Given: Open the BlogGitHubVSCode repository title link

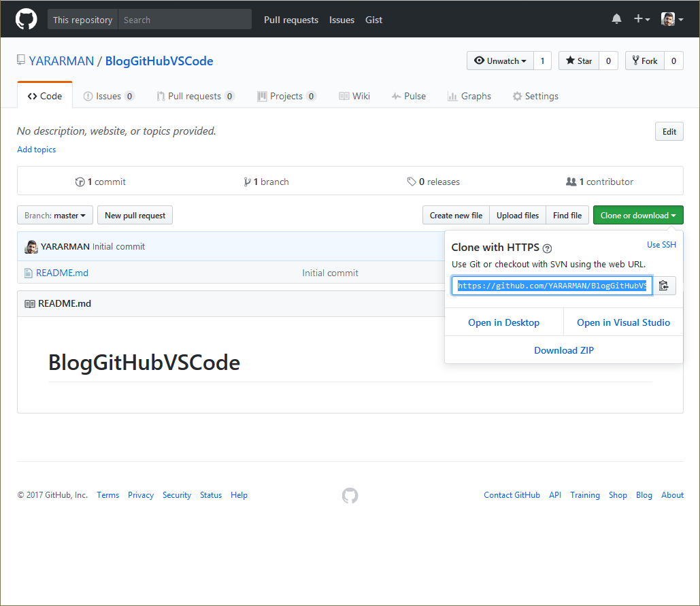Looking at the screenshot, I should (x=159, y=61).
